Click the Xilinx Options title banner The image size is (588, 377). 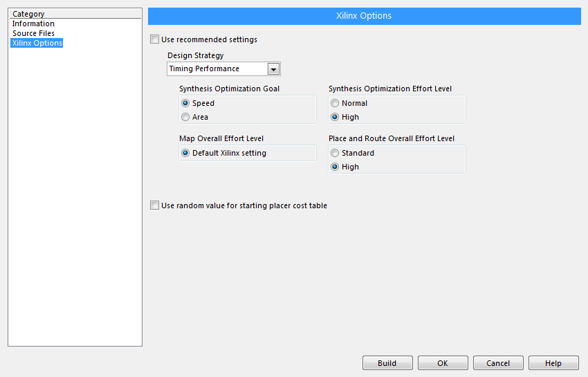(x=364, y=16)
